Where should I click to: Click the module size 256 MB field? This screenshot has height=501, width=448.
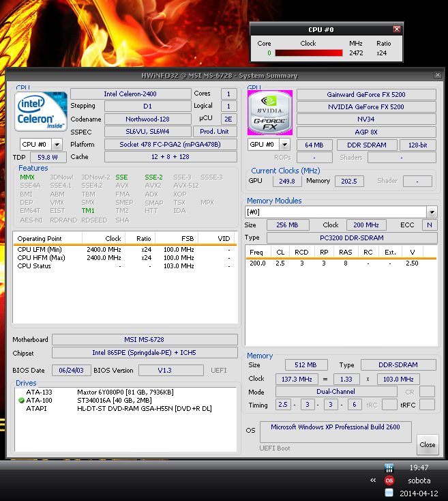coord(288,225)
